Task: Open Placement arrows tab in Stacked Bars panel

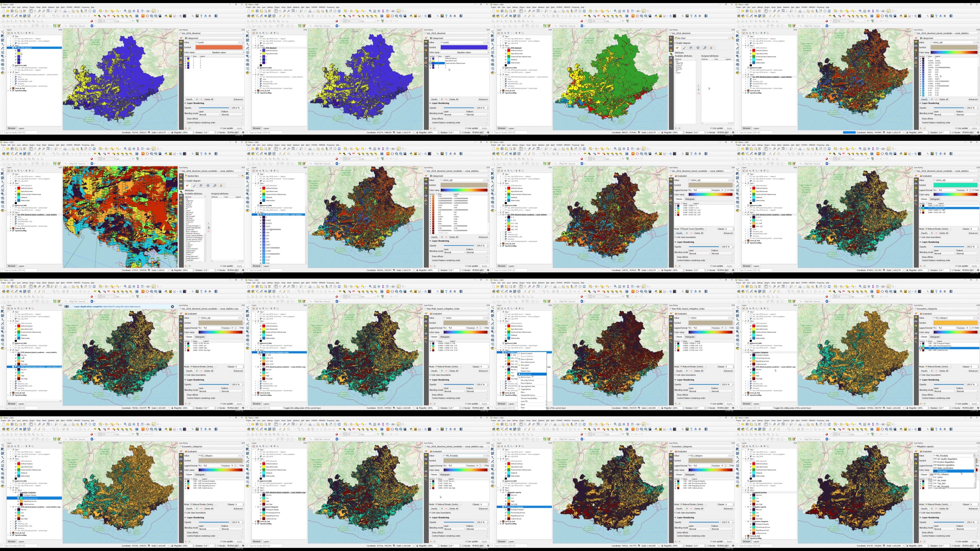Action: click(208, 186)
